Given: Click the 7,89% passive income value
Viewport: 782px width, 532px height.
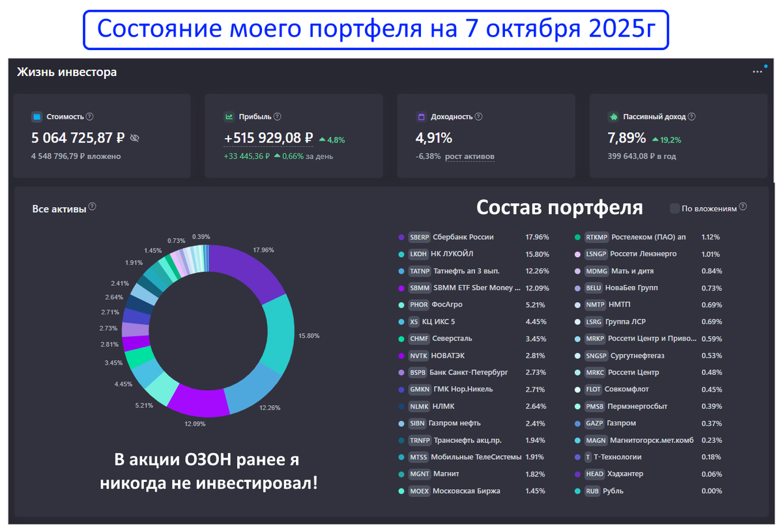Looking at the screenshot, I should click(x=626, y=138).
